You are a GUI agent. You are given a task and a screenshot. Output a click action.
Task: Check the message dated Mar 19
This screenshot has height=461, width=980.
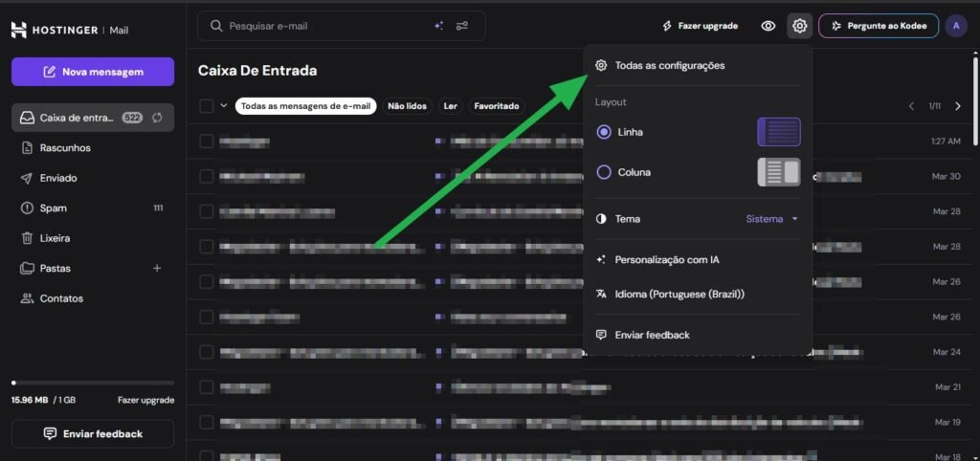click(207, 423)
